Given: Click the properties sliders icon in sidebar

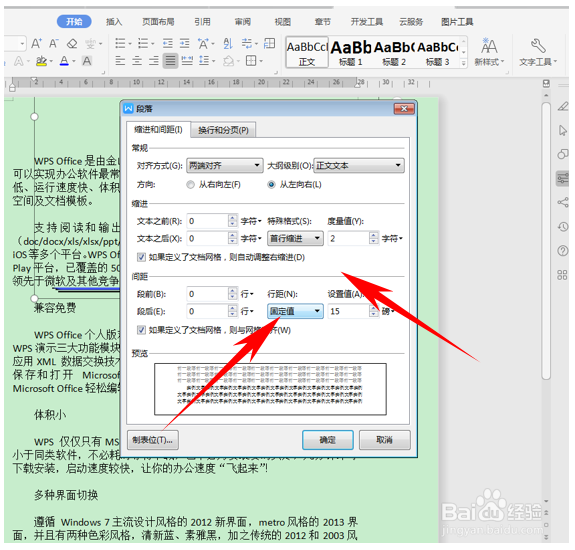Looking at the screenshot, I should [563, 179].
